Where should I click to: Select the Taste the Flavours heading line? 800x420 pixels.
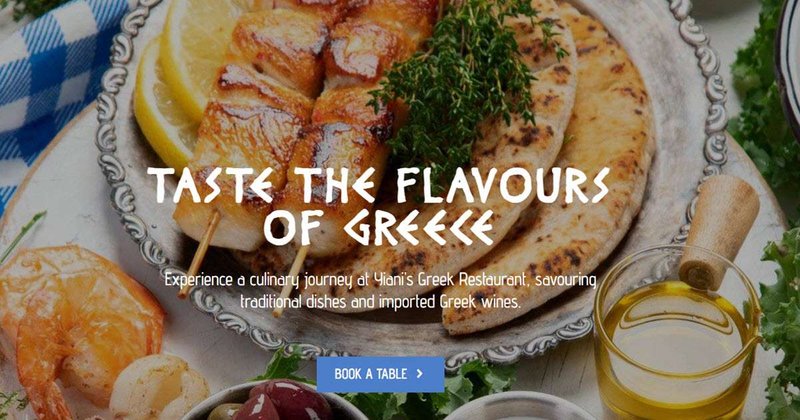[379, 185]
